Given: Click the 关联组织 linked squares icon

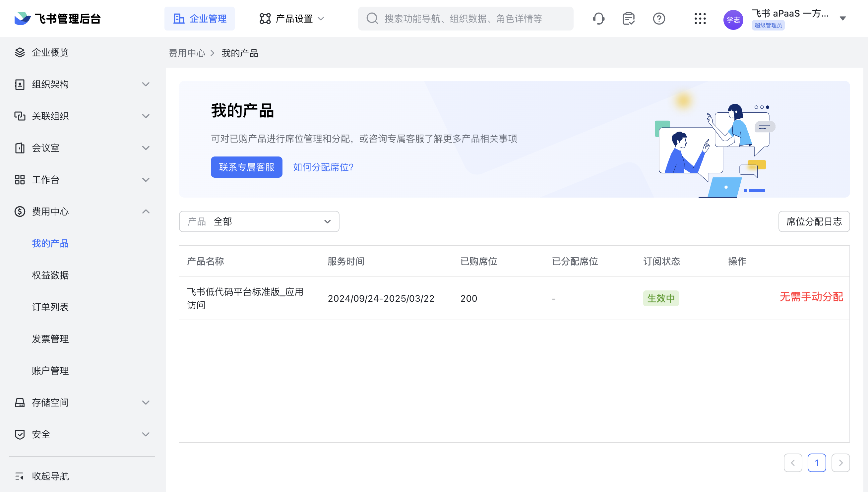Looking at the screenshot, I should tap(20, 116).
